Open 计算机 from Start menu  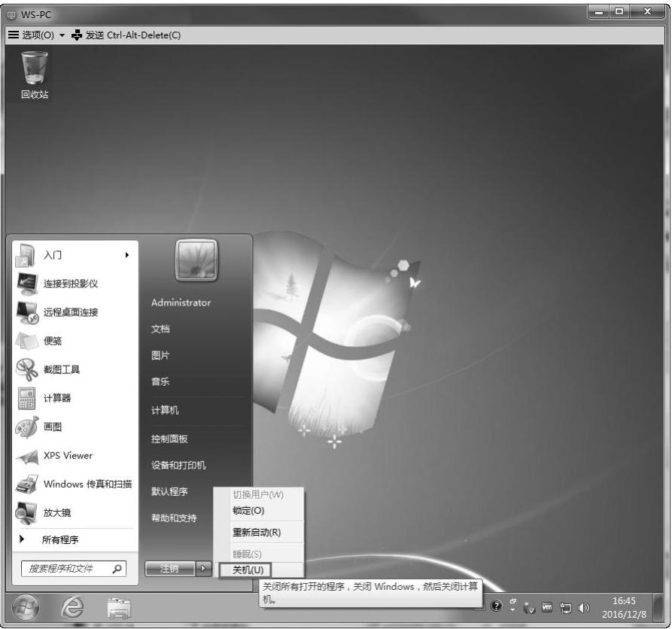(x=165, y=411)
